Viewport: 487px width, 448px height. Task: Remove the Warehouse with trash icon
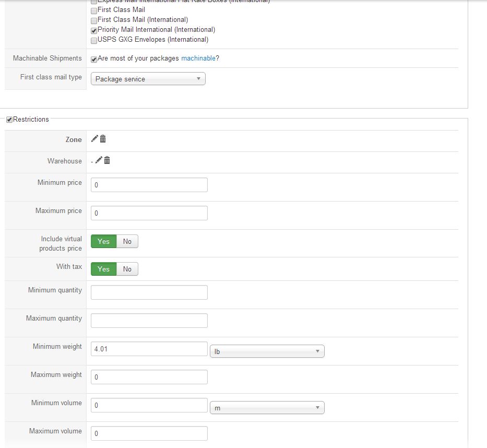[107, 160]
